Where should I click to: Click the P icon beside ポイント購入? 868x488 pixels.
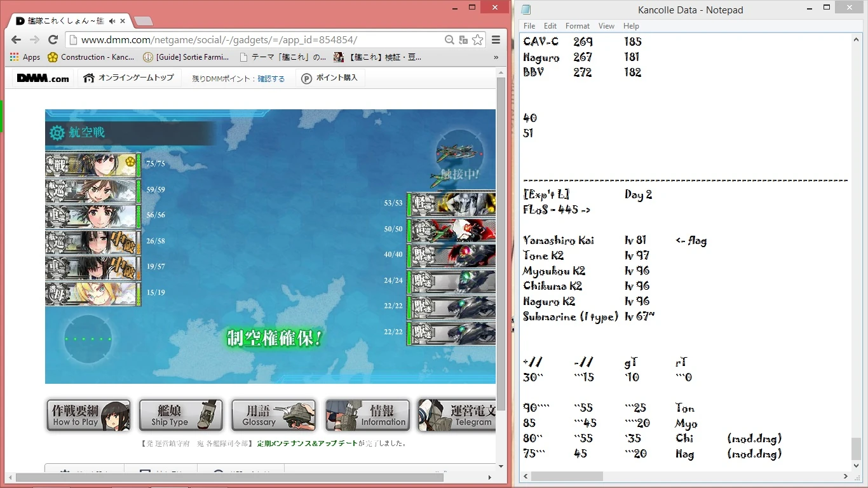pos(307,78)
